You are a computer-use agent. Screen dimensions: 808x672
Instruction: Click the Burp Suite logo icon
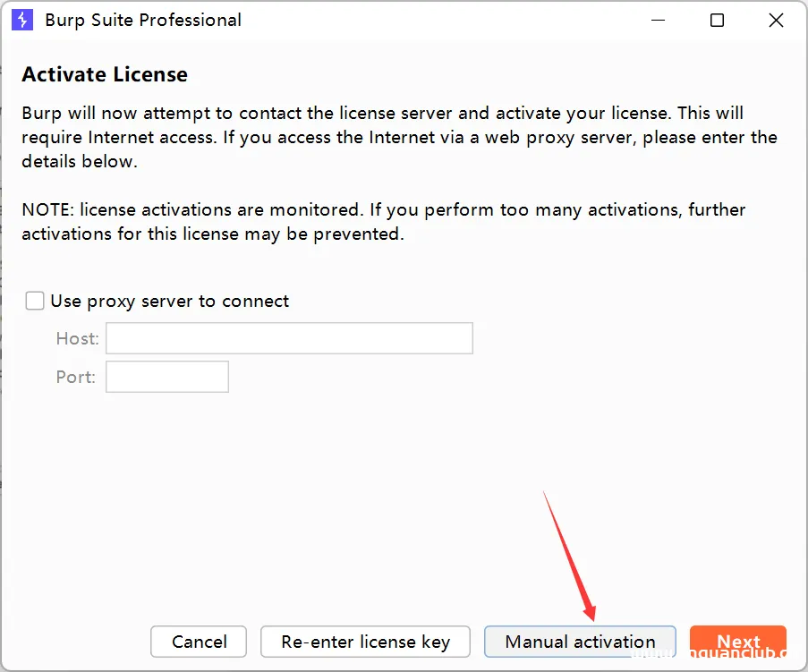pos(21,20)
